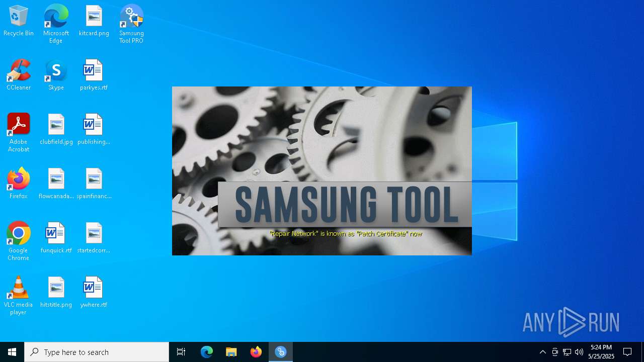
Task: Select the clubfield.jpg image file
Action: click(x=56, y=130)
